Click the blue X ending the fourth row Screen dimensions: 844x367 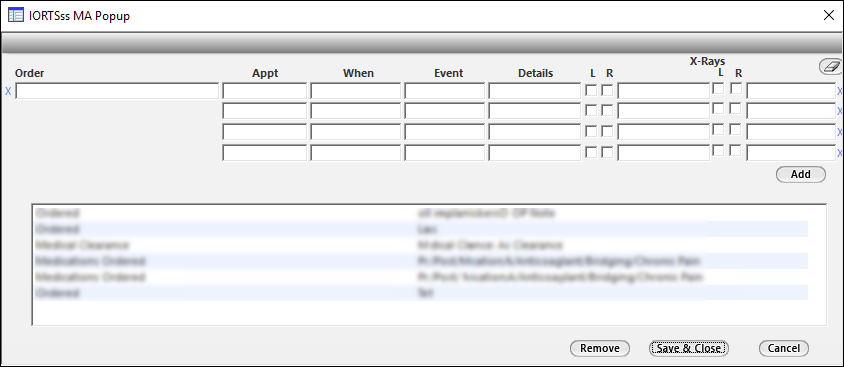click(840, 153)
